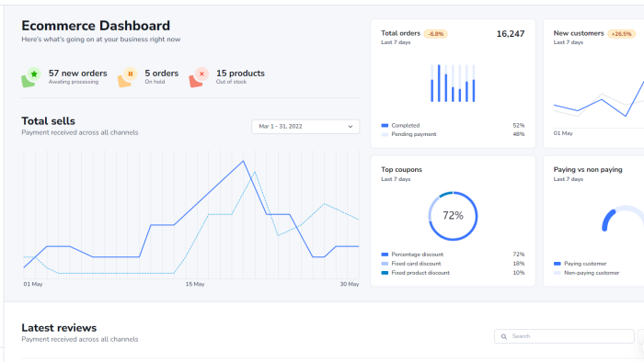Click the On hold subtitle

155,82
